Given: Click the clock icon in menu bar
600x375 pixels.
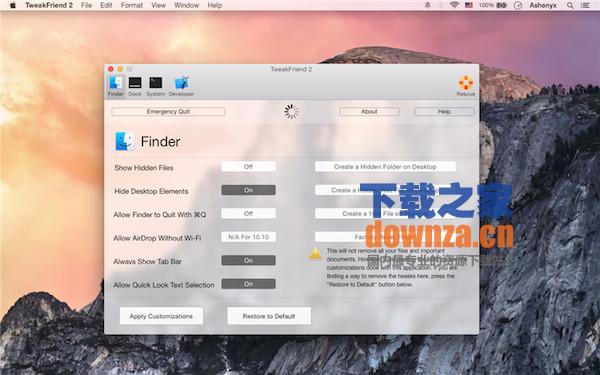Looking at the screenshot, I should (518, 5).
